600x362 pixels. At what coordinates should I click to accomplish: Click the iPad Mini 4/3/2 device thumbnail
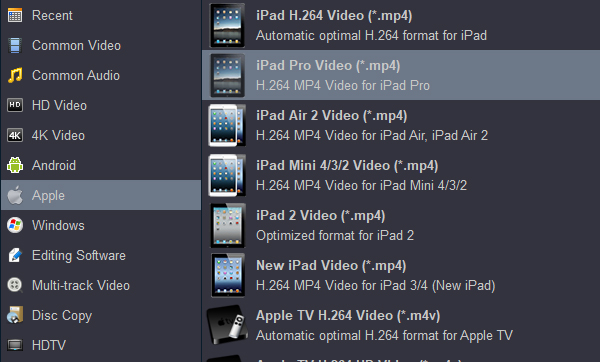pos(227,176)
